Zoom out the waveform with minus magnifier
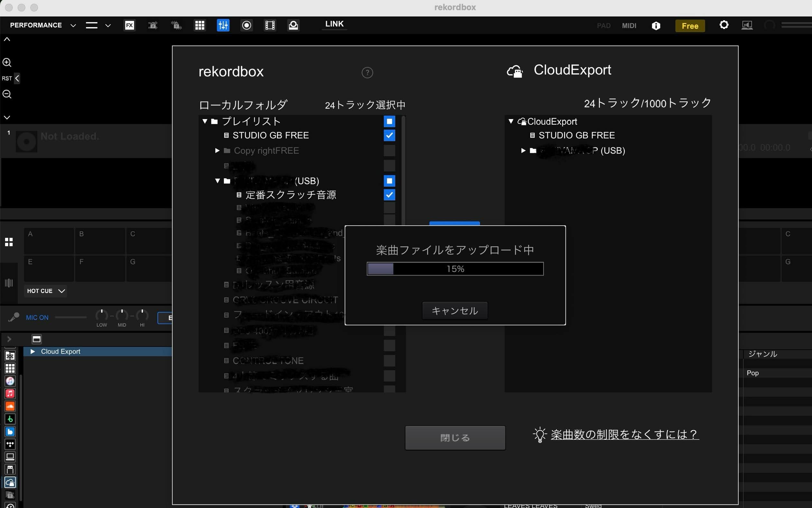Screen dimensions: 812x508 pyautogui.click(x=7, y=94)
